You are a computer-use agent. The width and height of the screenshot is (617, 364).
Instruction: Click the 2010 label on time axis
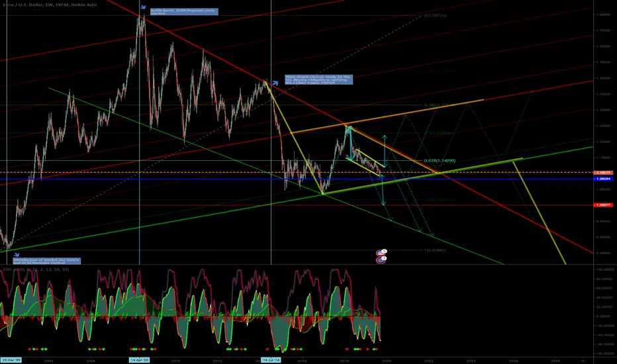[x=175, y=361]
